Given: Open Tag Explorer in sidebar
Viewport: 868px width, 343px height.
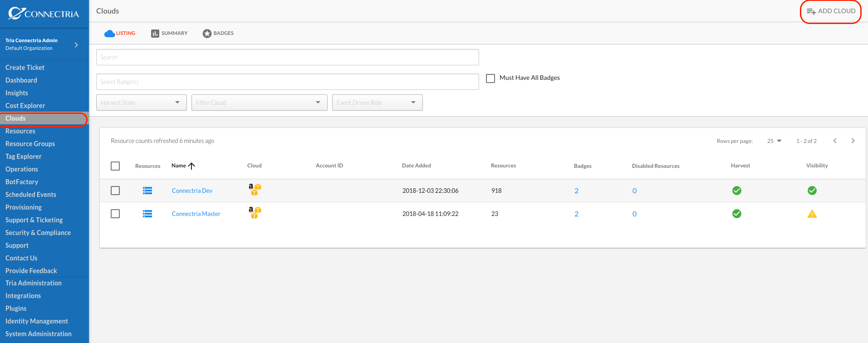Looking at the screenshot, I should pyautogui.click(x=24, y=157).
